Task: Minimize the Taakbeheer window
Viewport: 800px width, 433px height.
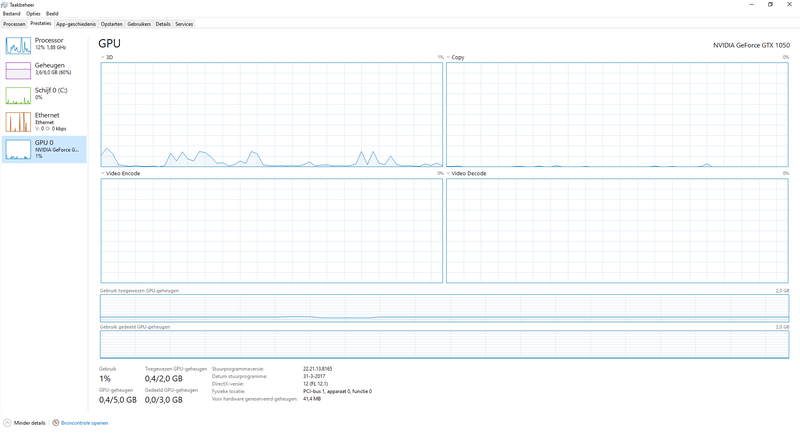Action: pos(752,5)
